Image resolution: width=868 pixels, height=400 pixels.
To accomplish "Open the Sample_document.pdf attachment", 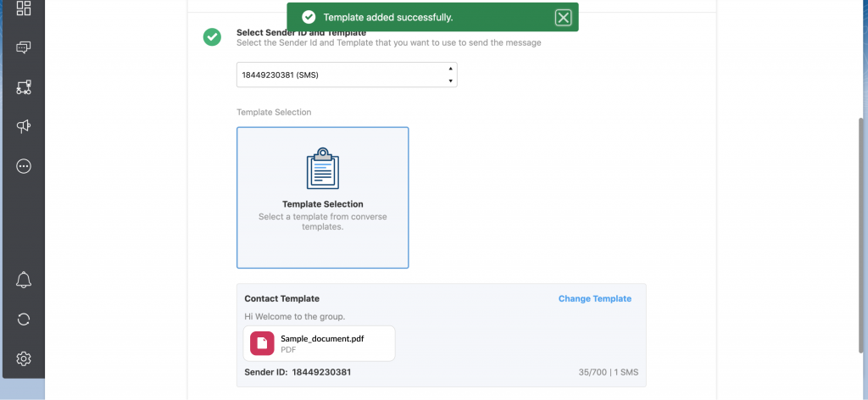I will (320, 343).
